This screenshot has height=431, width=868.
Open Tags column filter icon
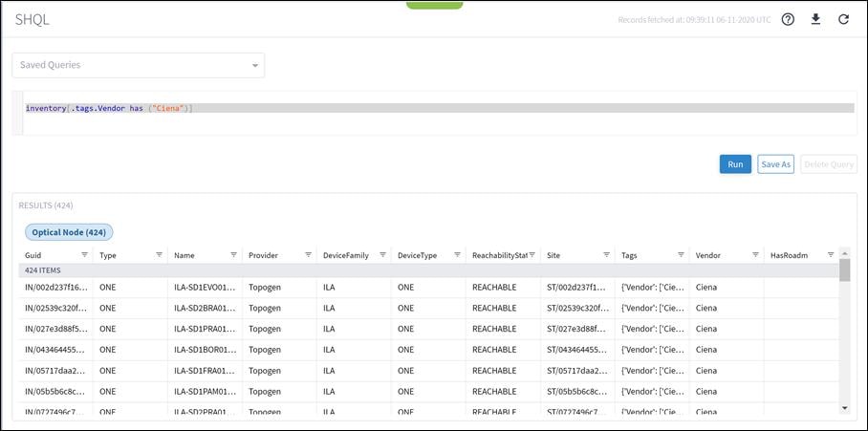click(681, 255)
